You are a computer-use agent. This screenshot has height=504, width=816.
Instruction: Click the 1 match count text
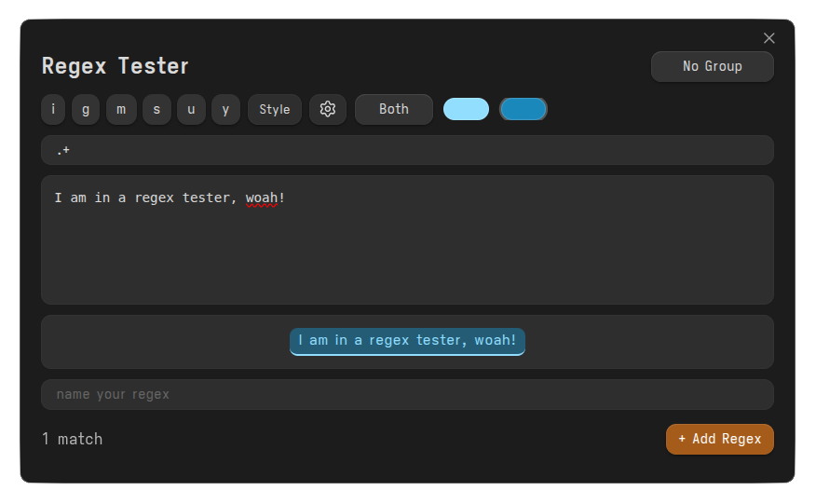[73, 439]
